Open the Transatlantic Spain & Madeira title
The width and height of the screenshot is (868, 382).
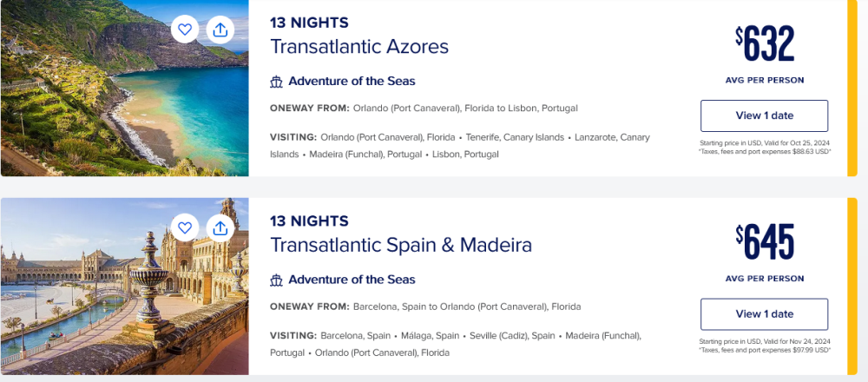[x=401, y=245]
